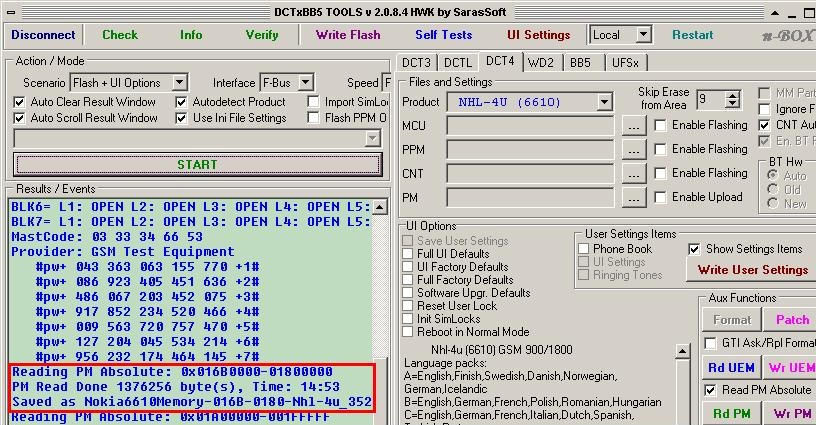Click the Disconnect button

pos(43,35)
